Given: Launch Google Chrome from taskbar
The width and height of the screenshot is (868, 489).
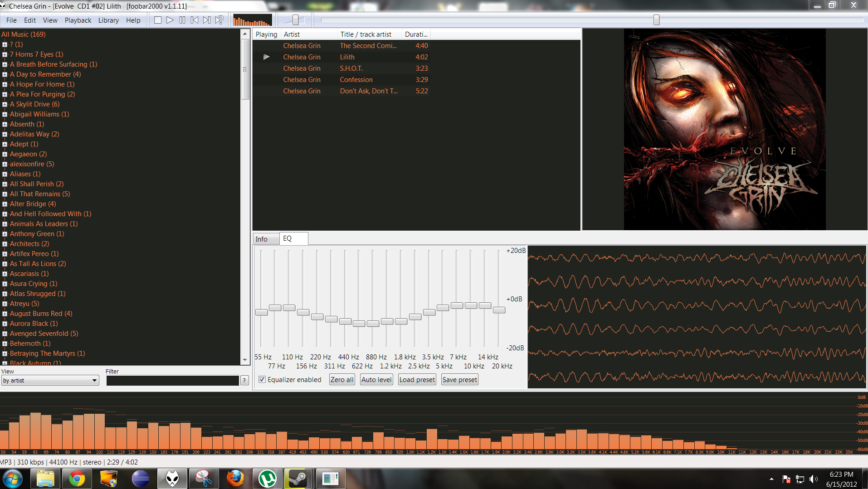Looking at the screenshot, I should tap(77, 479).
